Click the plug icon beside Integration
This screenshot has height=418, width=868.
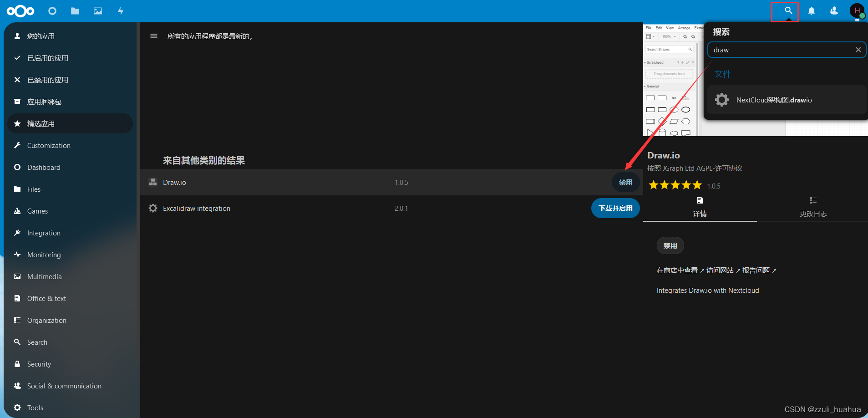click(x=17, y=233)
